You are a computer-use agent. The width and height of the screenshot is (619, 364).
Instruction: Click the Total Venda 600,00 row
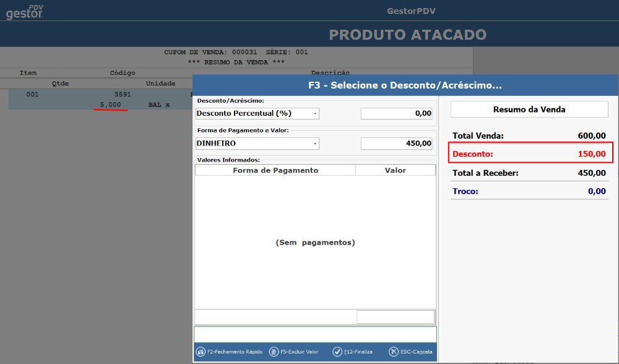[x=529, y=136]
